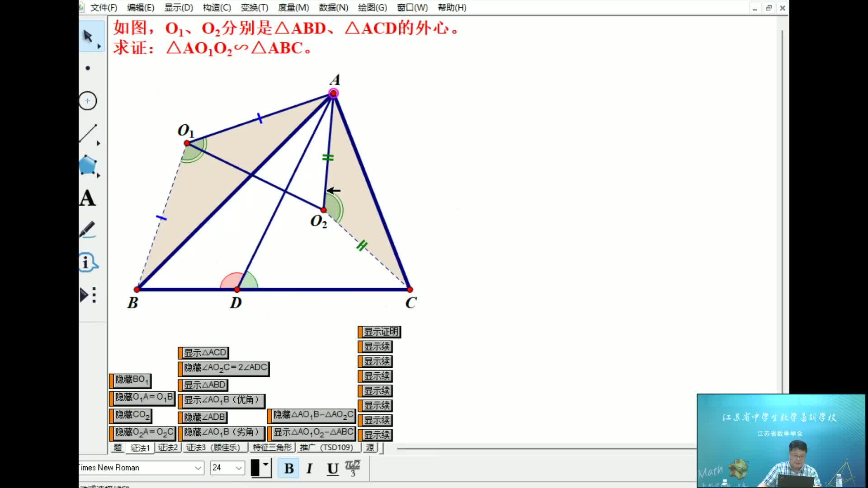Click the 显示证明 button

381,332
